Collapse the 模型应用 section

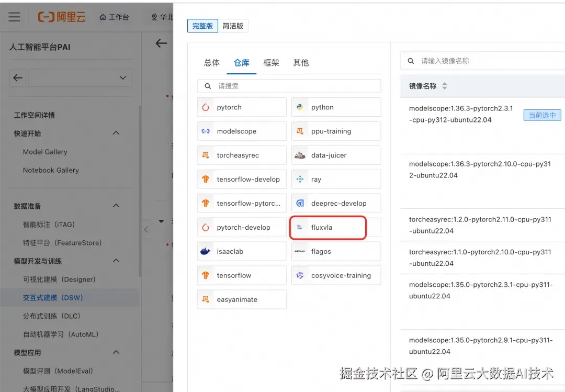tap(116, 352)
